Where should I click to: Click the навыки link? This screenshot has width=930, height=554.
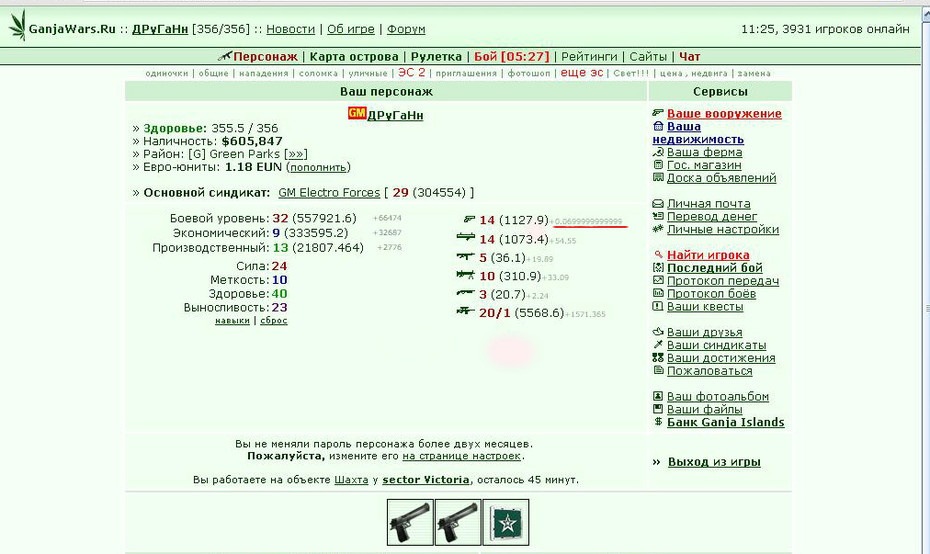(232, 320)
